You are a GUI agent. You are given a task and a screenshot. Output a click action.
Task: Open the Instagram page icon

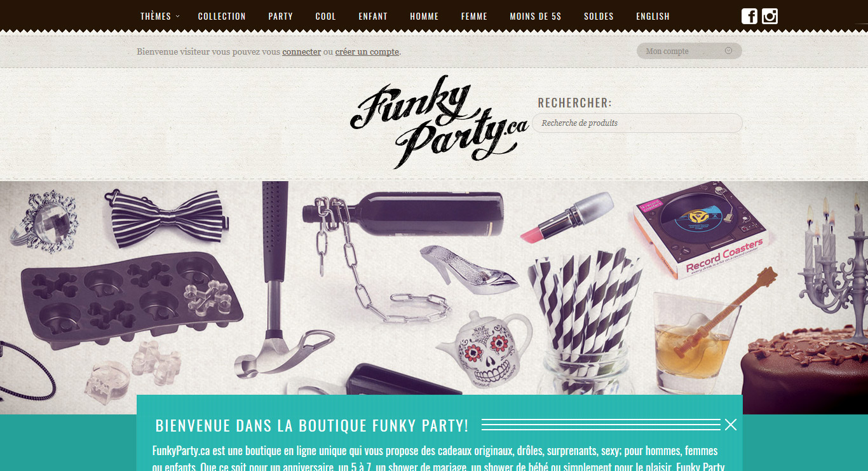tap(770, 16)
